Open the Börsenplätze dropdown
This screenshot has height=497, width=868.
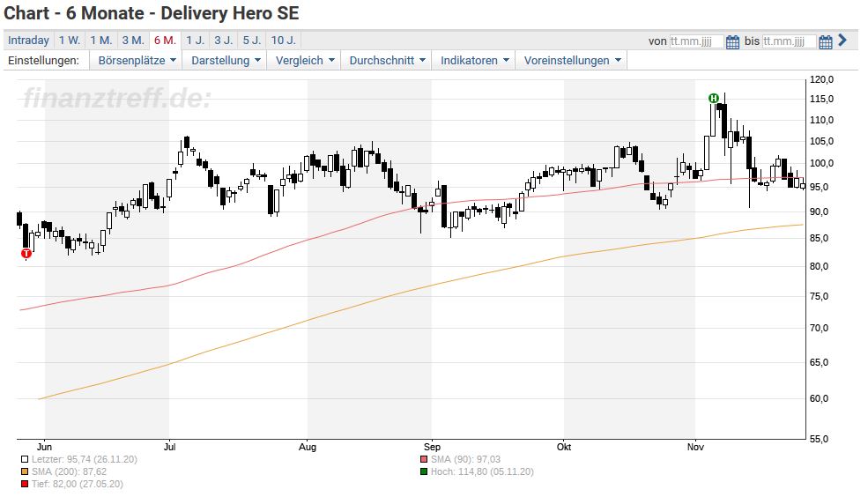click(x=137, y=60)
